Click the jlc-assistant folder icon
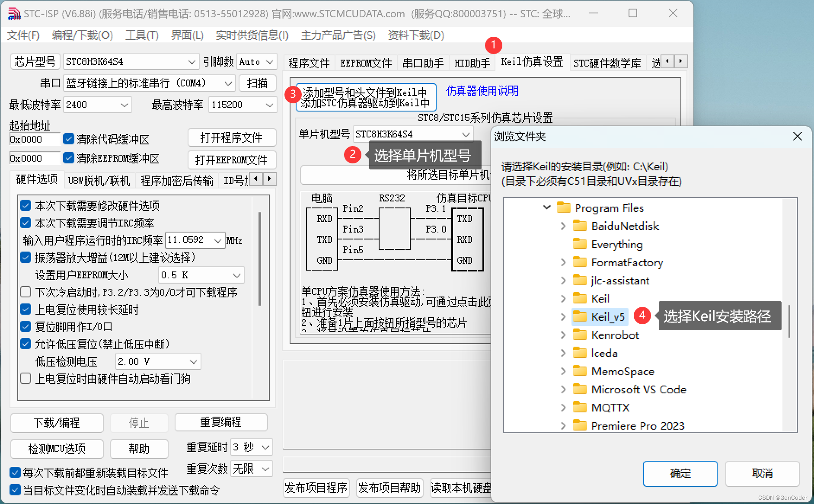 click(x=580, y=281)
